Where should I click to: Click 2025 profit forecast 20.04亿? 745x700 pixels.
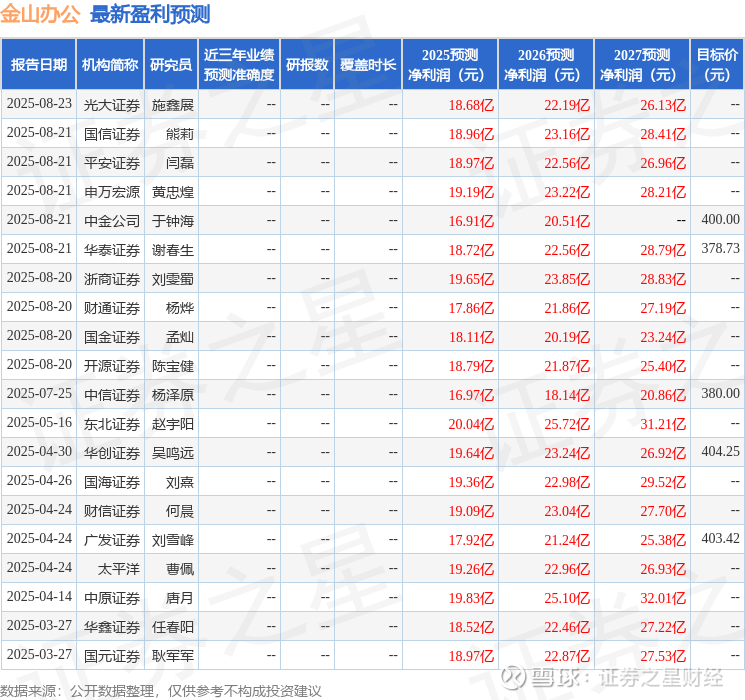(x=471, y=424)
